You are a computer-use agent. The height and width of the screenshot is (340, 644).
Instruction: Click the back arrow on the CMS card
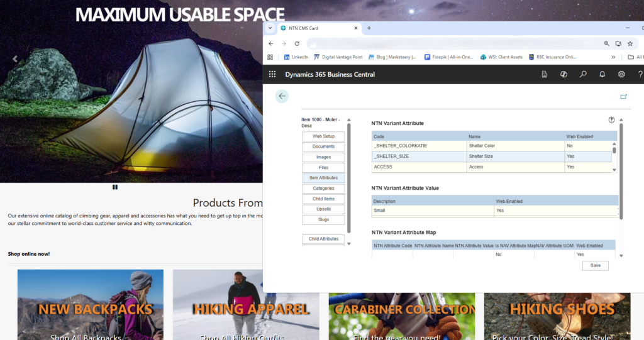point(282,96)
